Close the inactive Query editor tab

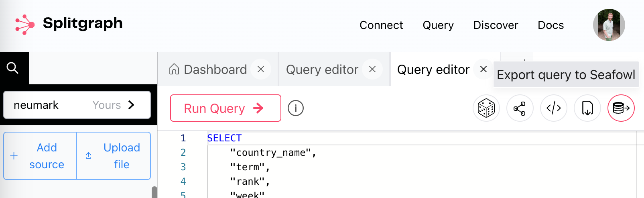[372, 69]
